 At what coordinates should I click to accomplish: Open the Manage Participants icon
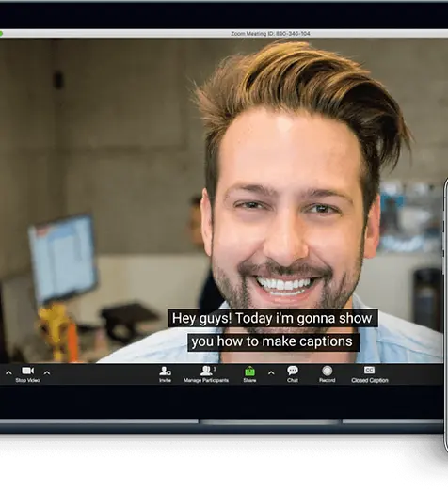coord(206,371)
